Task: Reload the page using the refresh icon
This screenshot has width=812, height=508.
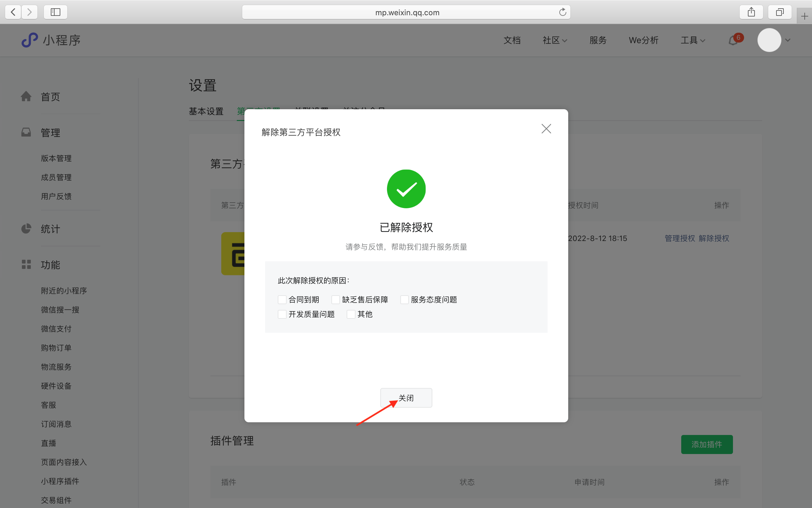Action: [562, 12]
